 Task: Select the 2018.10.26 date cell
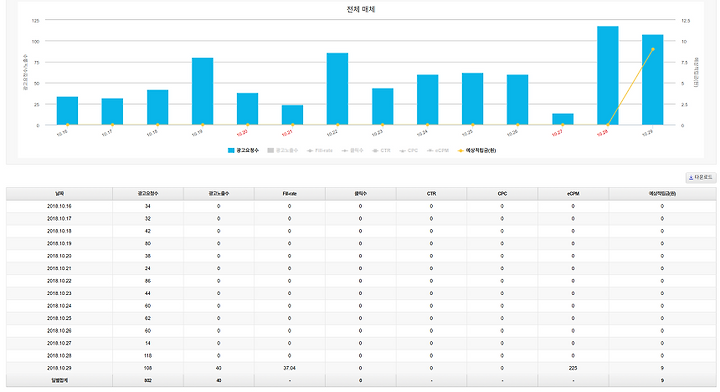point(59,330)
